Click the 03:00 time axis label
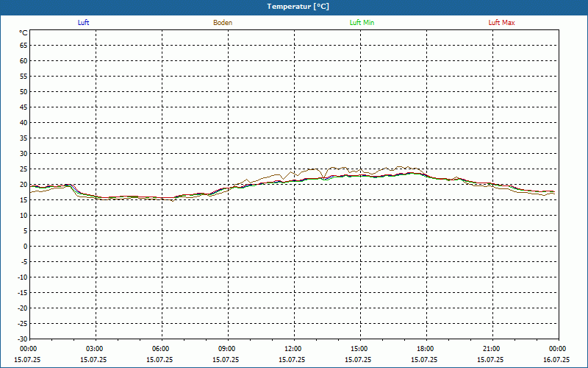The width and height of the screenshot is (588, 368). coord(96,349)
